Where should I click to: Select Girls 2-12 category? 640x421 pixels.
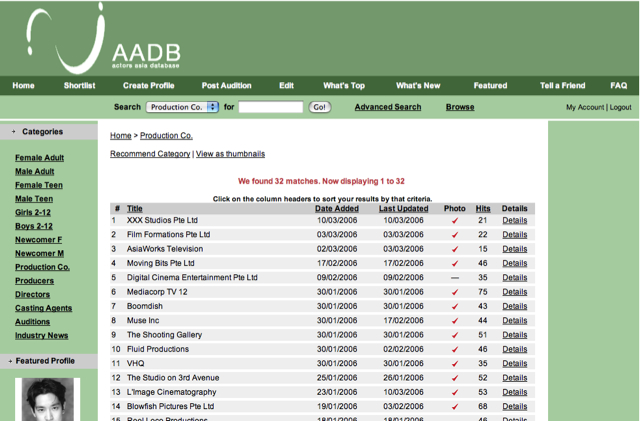point(33,212)
